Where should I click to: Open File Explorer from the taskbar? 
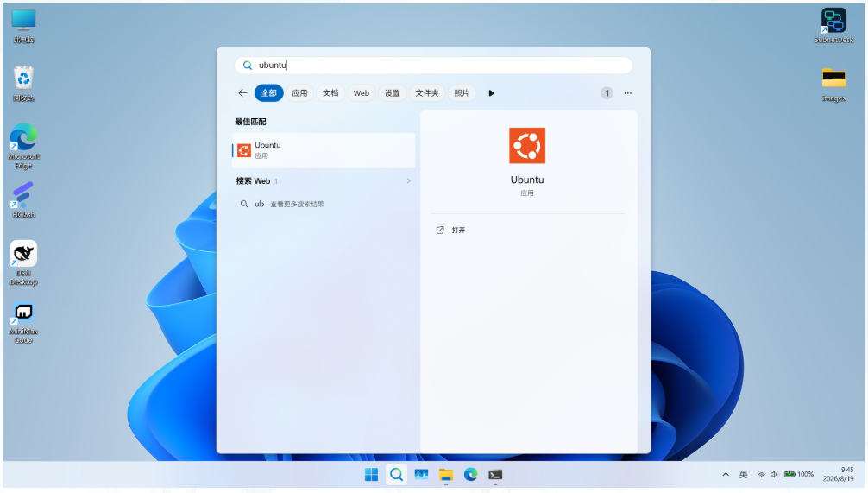pyautogui.click(x=446, y=475)
